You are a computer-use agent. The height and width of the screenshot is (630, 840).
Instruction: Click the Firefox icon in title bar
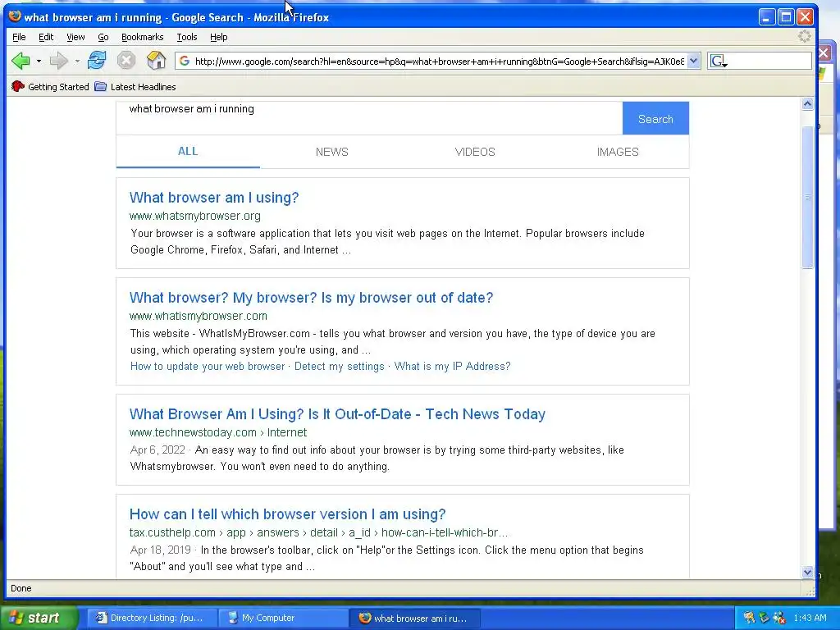pyautogui.click(x=15, y=16)
